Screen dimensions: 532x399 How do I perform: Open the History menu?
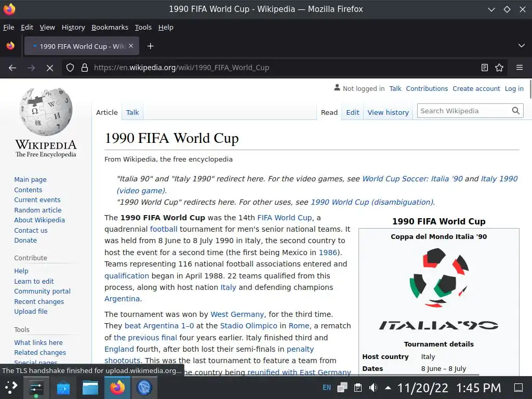(x=73, y=27)
